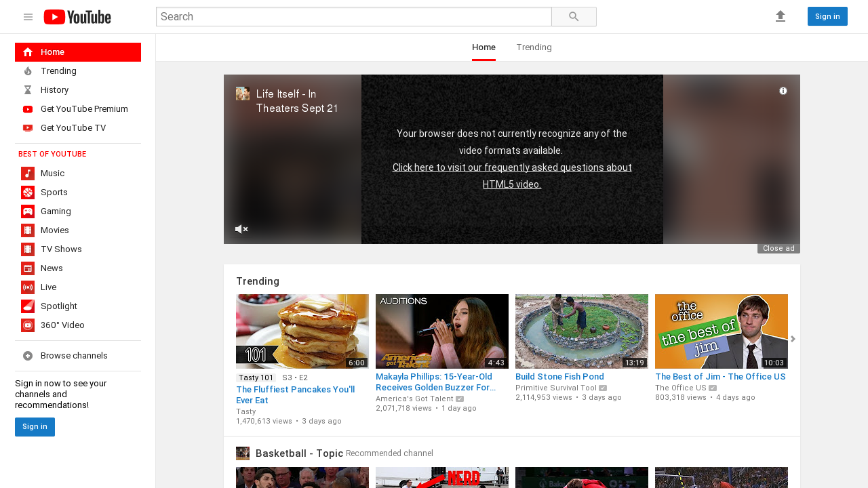Click the News icon in sidebar

tap(28, 268)
